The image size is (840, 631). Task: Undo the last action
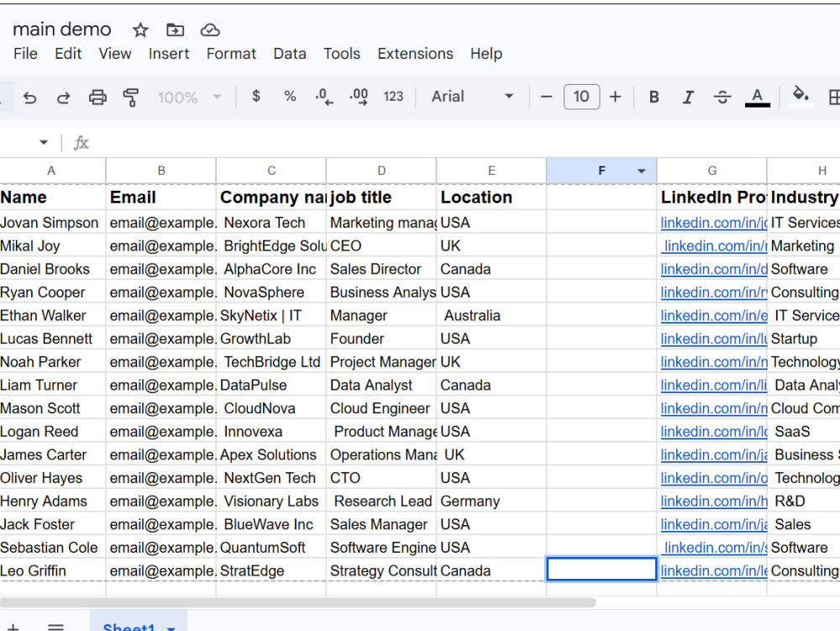(30, 97)
